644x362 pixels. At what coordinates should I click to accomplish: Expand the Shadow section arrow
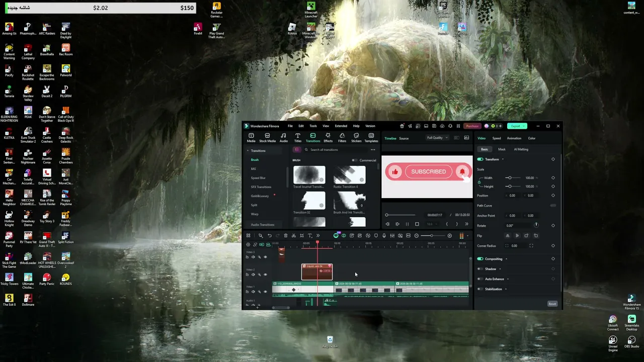500,269
